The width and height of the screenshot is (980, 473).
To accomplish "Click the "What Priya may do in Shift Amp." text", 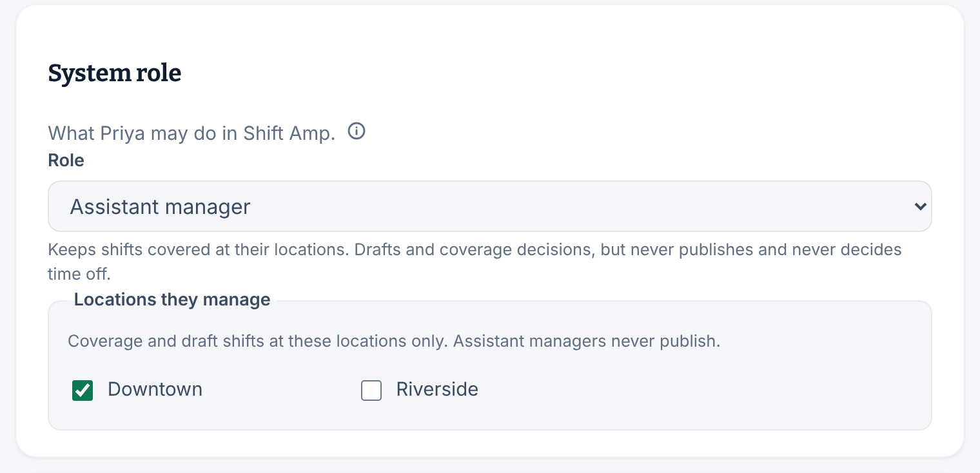I will click(x=192, y=133).
